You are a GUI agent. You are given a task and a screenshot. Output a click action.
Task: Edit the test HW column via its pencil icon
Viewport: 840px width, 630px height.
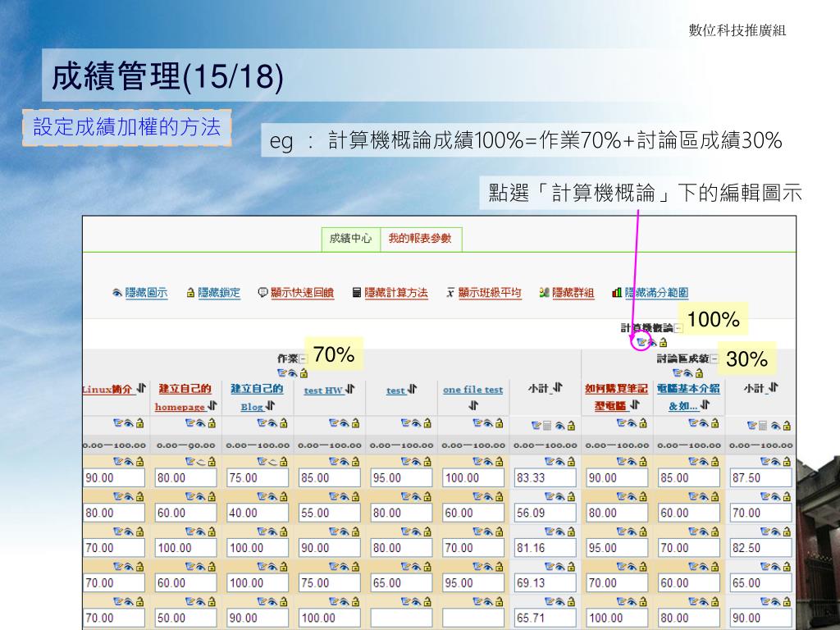pos(333,423)
